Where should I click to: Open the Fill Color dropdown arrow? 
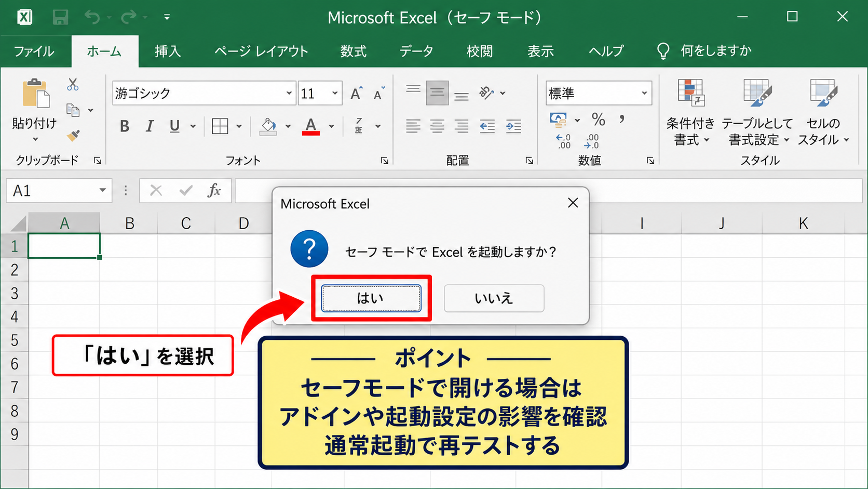pos(288,126)
